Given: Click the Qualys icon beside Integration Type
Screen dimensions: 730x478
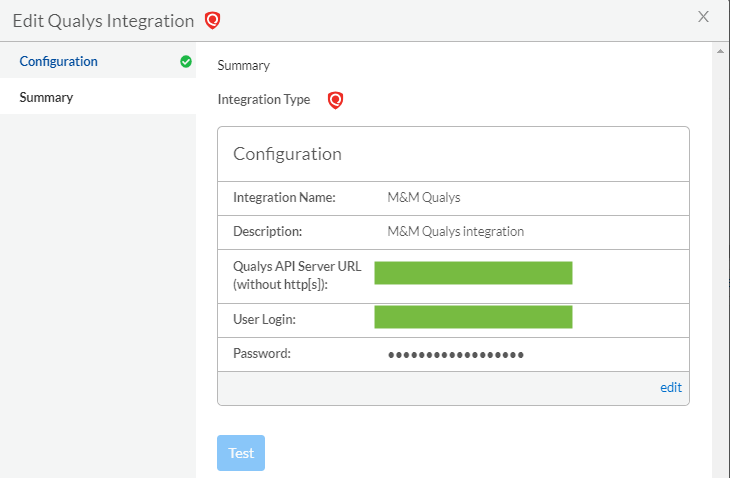Looking at the screenshot, I should 336,100.
